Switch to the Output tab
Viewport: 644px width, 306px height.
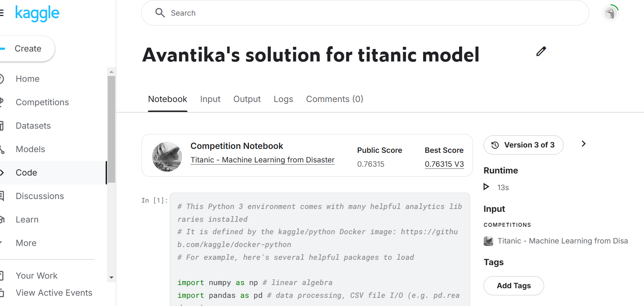click(247, 99)
